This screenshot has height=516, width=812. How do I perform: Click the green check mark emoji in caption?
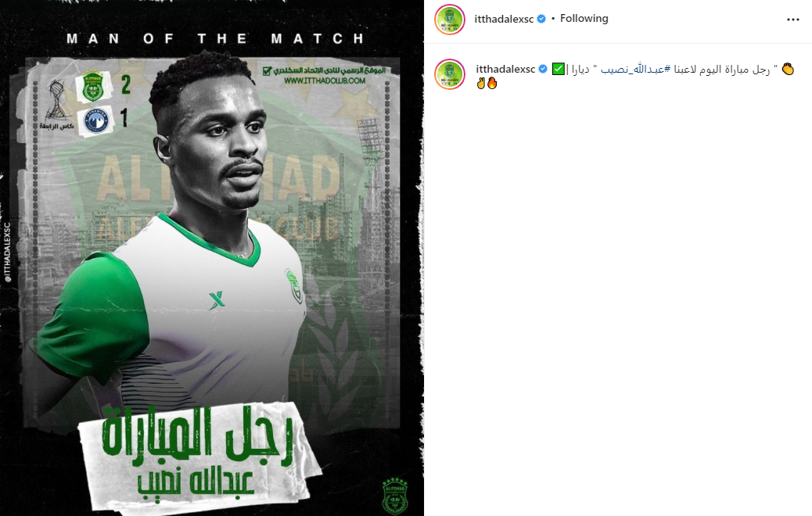pyautogui.click(x=559, y=69)
